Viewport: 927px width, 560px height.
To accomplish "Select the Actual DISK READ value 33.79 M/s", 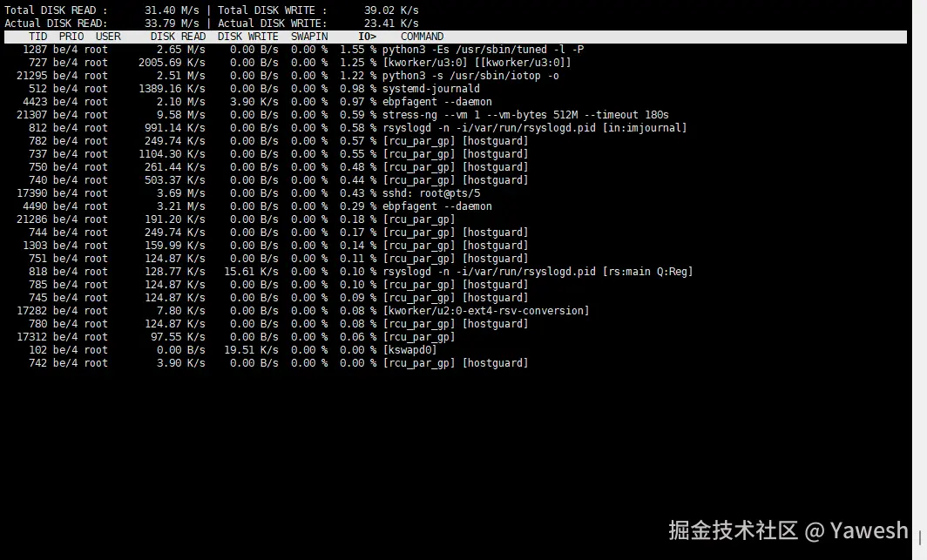I will (x=172, y=24).
